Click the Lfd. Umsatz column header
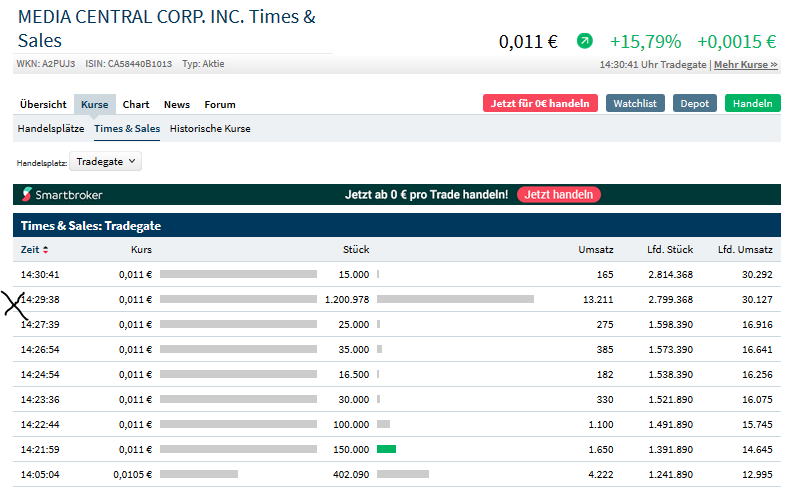Image resolution: width=794 pixels, height=493 pixels. (745, 250)
